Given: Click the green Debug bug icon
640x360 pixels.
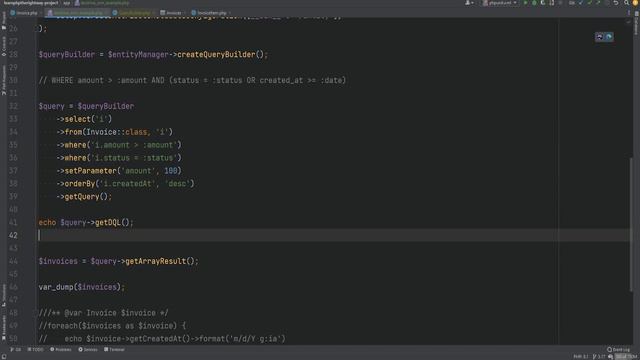Looking at the screenshot, I should (x=534, y=3).
